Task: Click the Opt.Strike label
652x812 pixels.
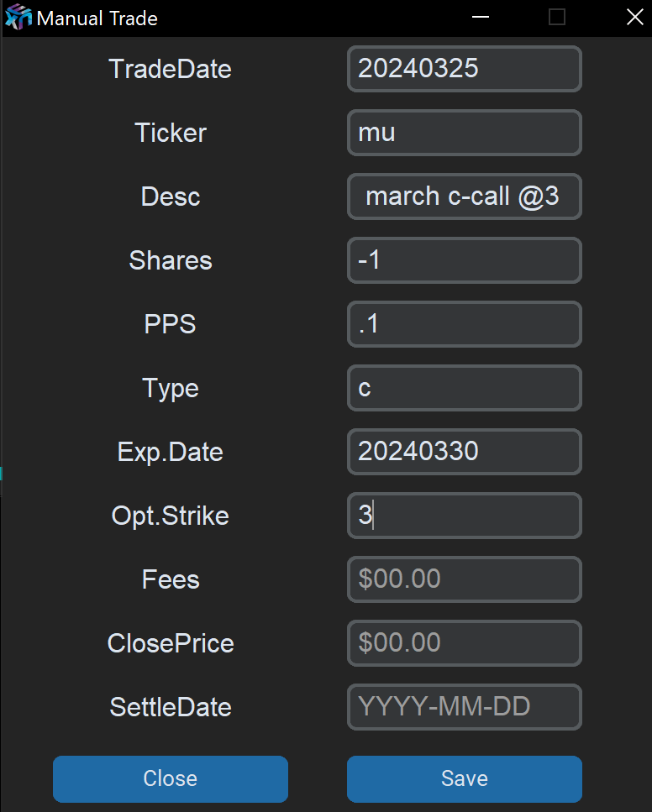Action: click(x=170, y=516)
